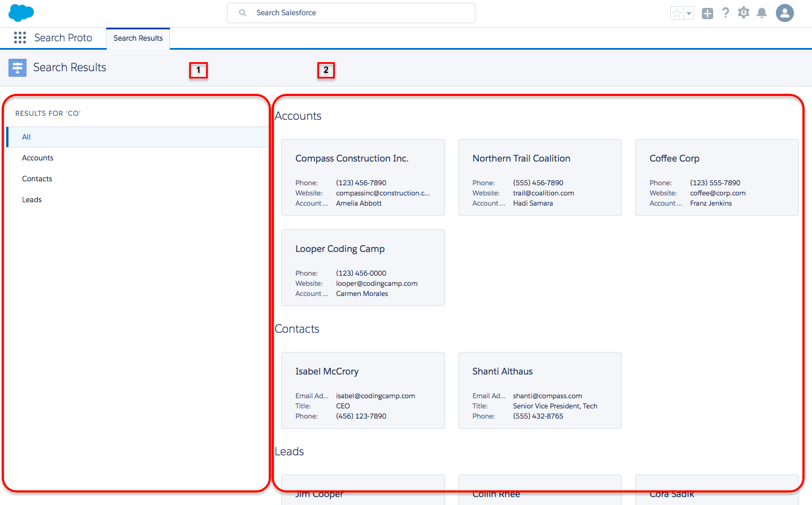Click the Salesforce cloud logo
The width and height of the screenshot is (812, 505).
(x=21, y=12)
